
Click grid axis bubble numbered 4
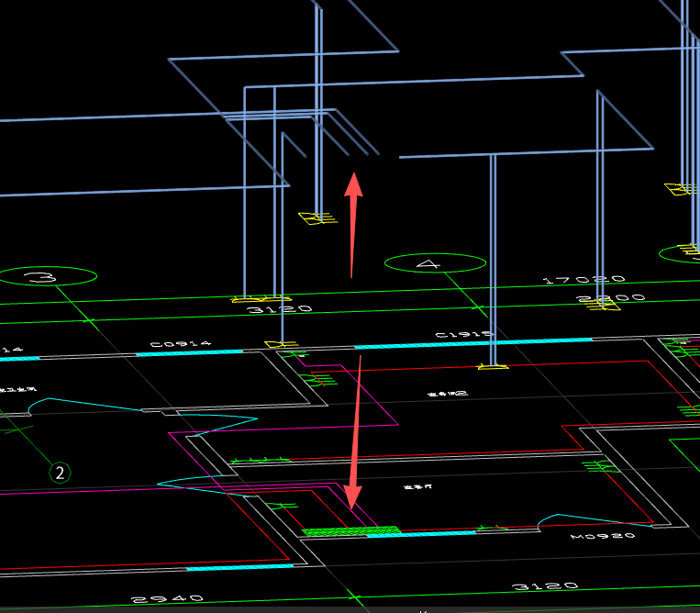pyautogui.click(x=435, y=263)
